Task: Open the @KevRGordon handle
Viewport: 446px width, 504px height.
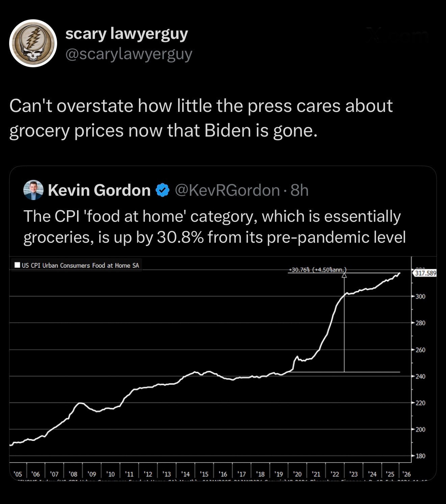Action: [227, 190]
